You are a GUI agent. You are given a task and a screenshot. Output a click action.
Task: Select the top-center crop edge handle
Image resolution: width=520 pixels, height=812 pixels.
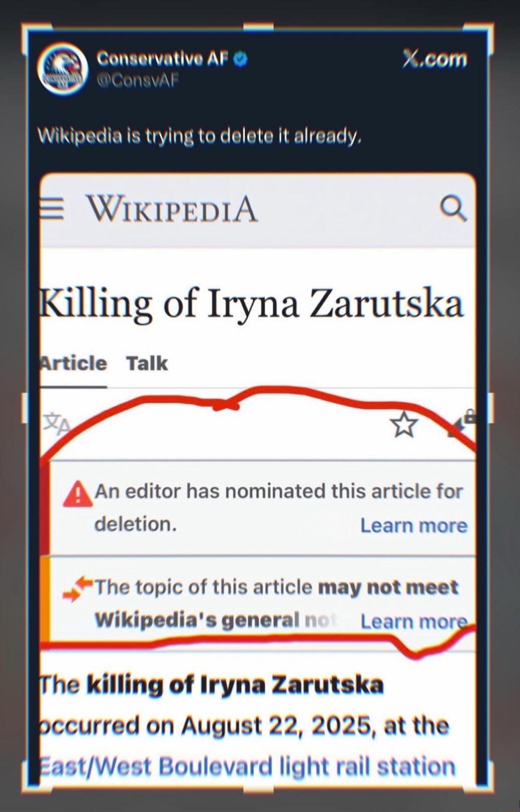258,27
